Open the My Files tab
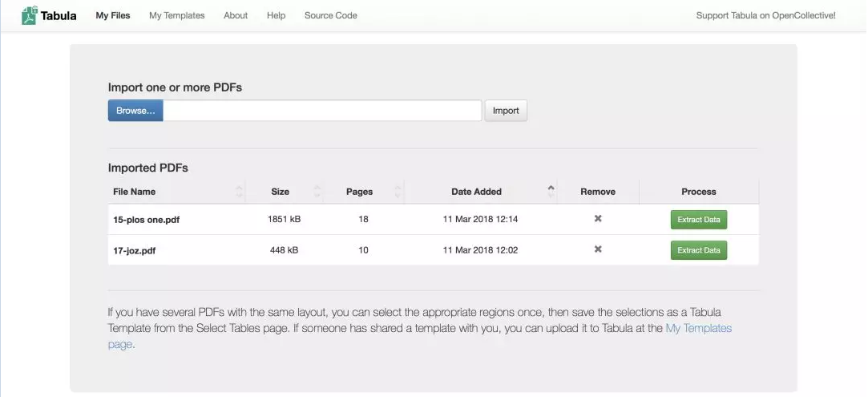This screenshot has width=868, height=397. coord(112,15)
